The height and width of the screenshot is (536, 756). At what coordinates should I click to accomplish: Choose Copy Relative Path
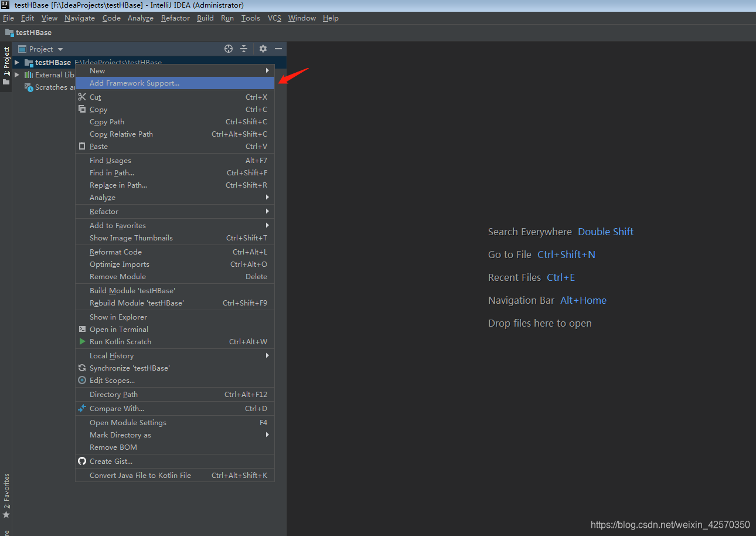175,134
